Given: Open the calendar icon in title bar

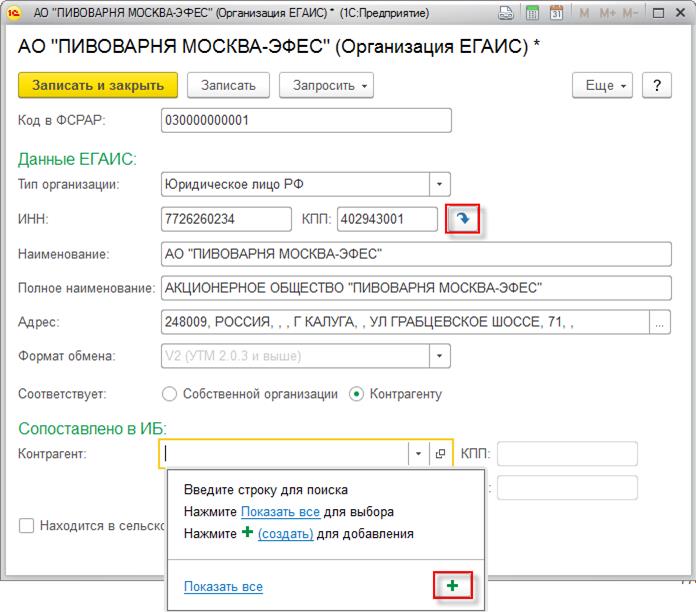Looking at the screenshot, I should pyautogui.click(x=556, y=13).
